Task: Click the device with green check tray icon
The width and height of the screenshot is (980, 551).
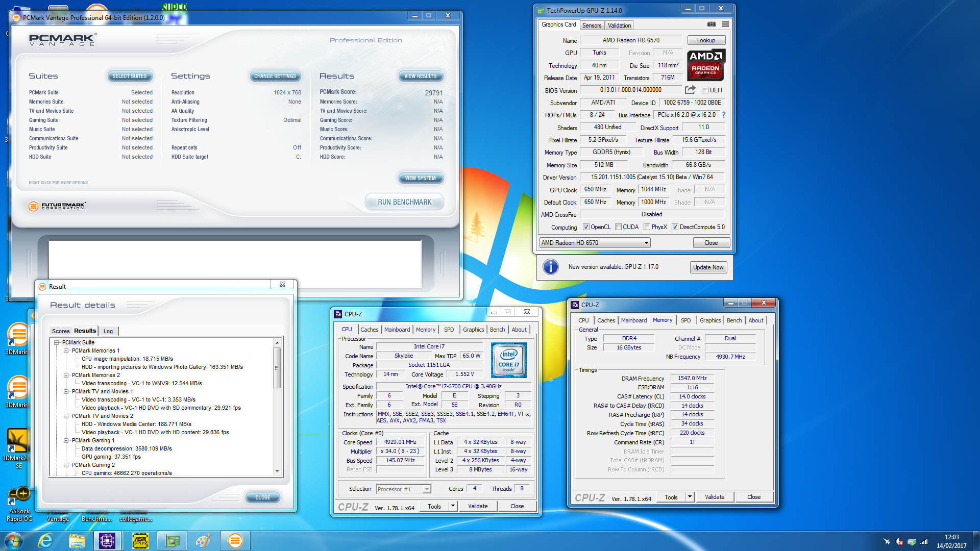Action: coord(912,541)
